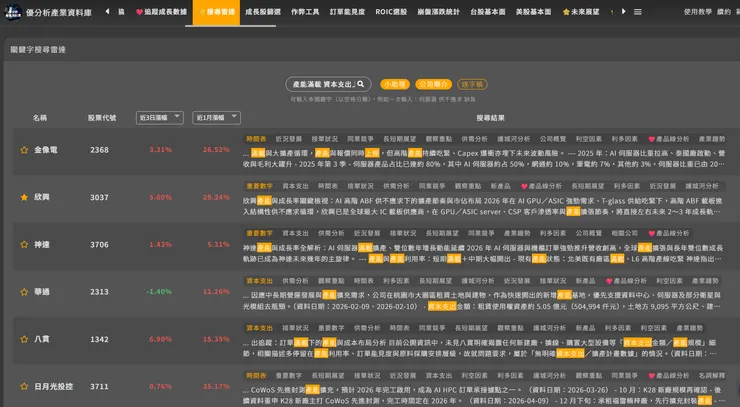
Task: Click the site logo in the header
Action: tap(13, 12)
